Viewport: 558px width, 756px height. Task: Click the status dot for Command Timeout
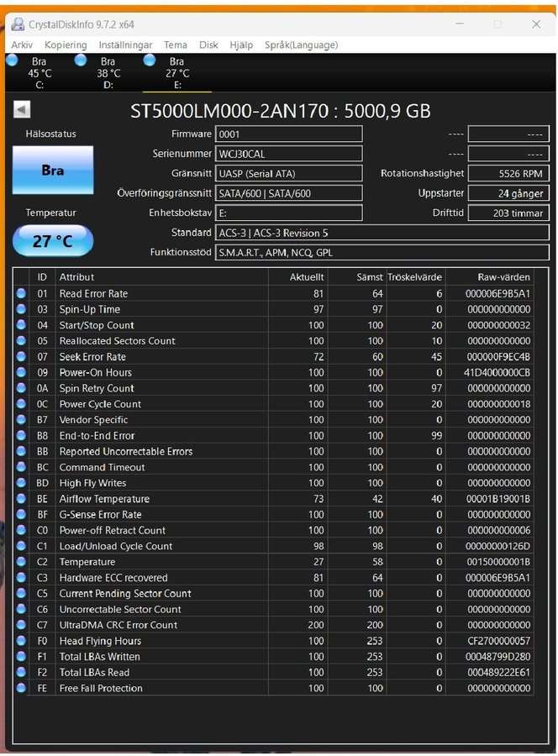tap(21, 467)
